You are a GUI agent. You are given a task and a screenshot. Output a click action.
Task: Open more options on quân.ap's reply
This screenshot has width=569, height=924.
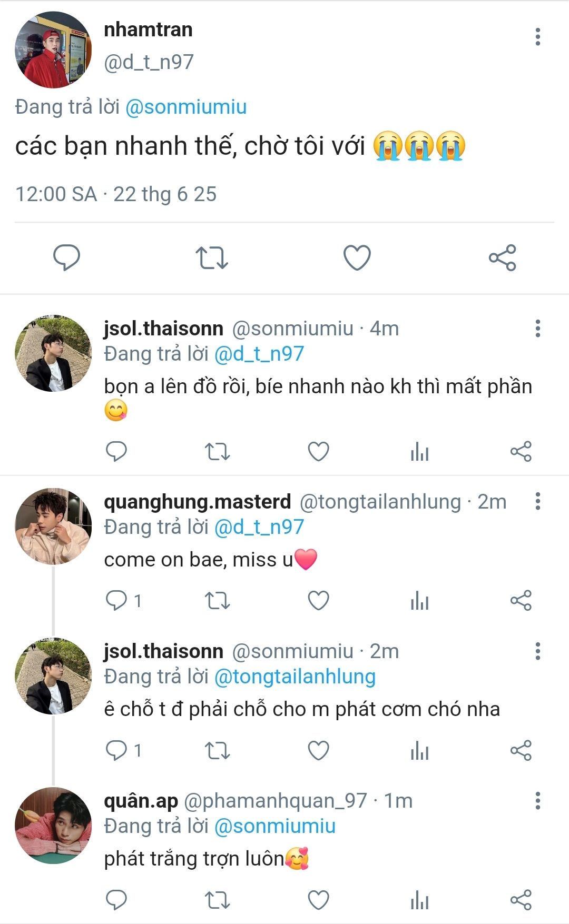pyautogui.click(x=537, y=800)
